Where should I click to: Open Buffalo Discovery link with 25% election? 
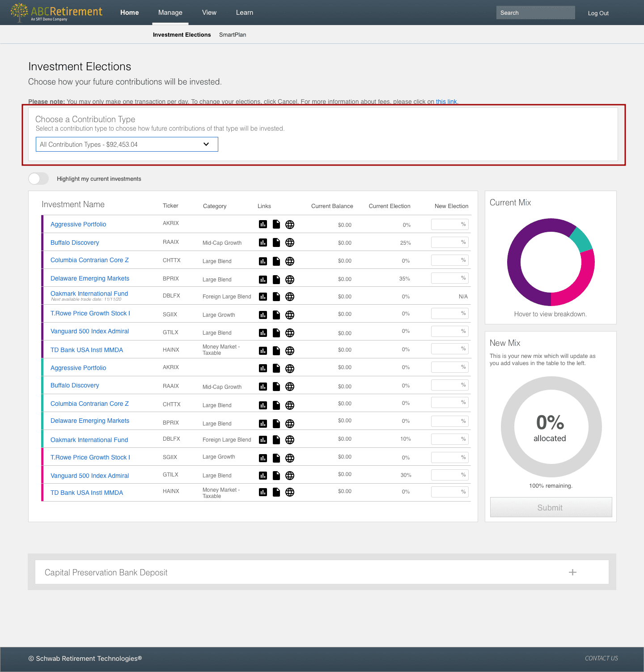pyautogui.click(x=75, y=242)
